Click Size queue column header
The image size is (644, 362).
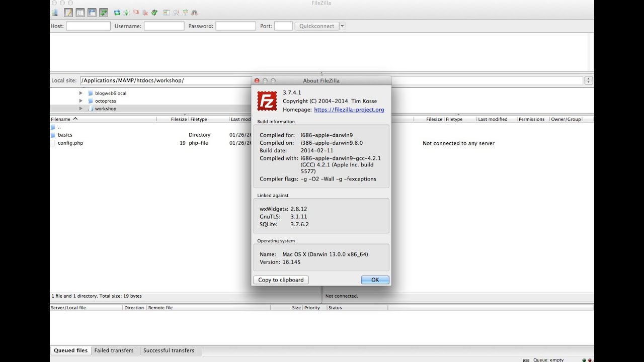pyautogui.click(x=287, y=308)
